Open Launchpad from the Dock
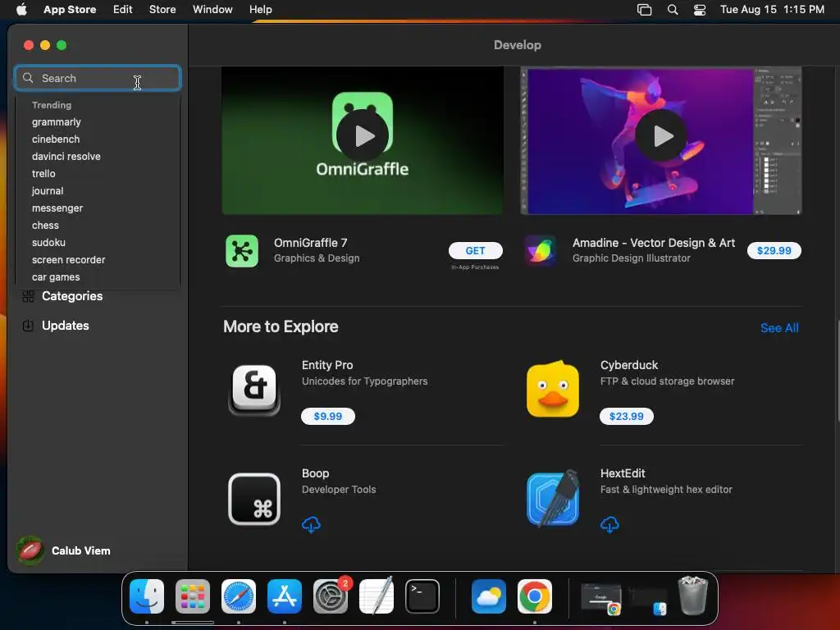840x630 pixels. point(193,596)
